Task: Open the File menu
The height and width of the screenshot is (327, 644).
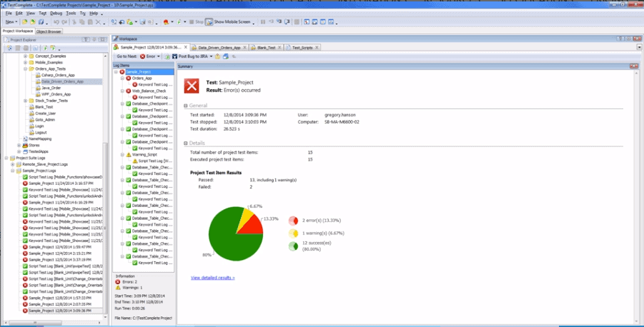Action: tap(9, 13)
